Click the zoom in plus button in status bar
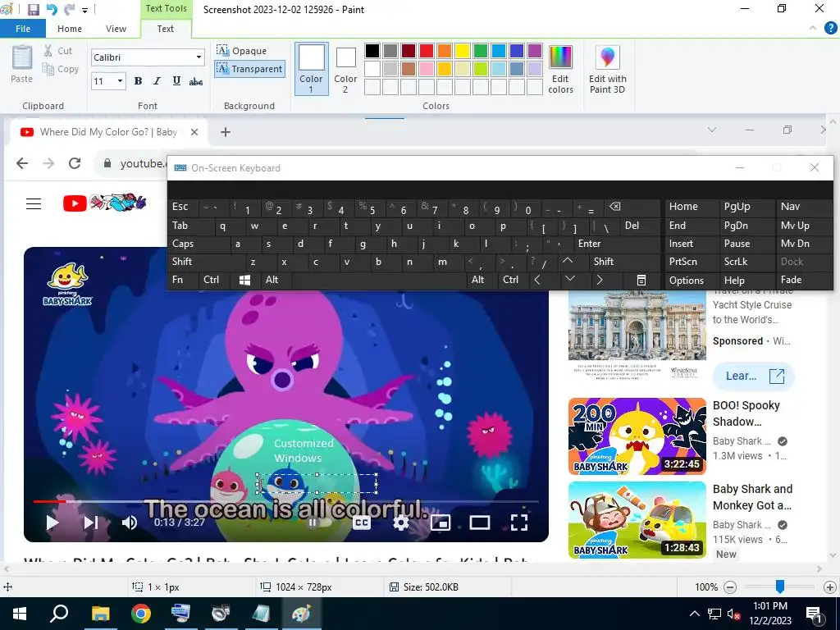840x630 pixels. (829, 587)
